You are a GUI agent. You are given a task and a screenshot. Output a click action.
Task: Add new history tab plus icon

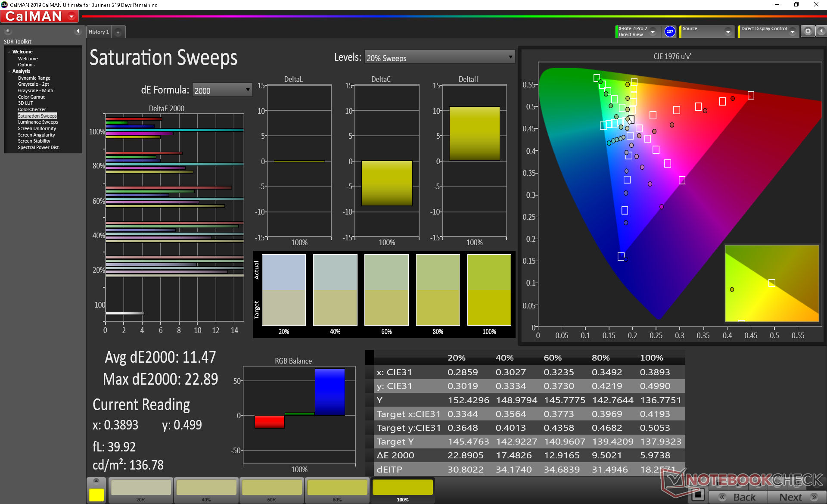(x=118, y=32)
